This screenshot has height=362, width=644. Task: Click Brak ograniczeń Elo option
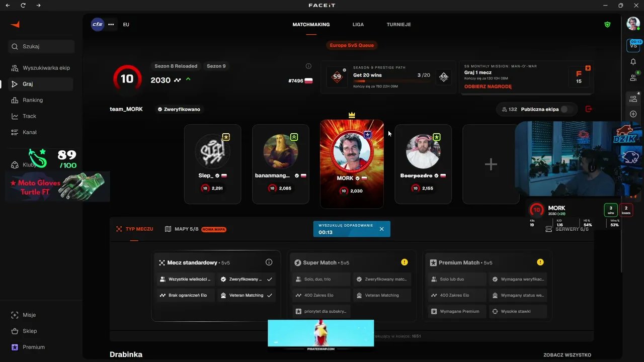[x=185, y=295]
